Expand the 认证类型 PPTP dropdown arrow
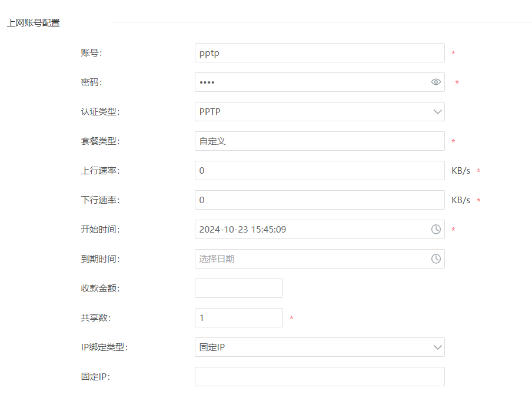 tap(438, 112)
